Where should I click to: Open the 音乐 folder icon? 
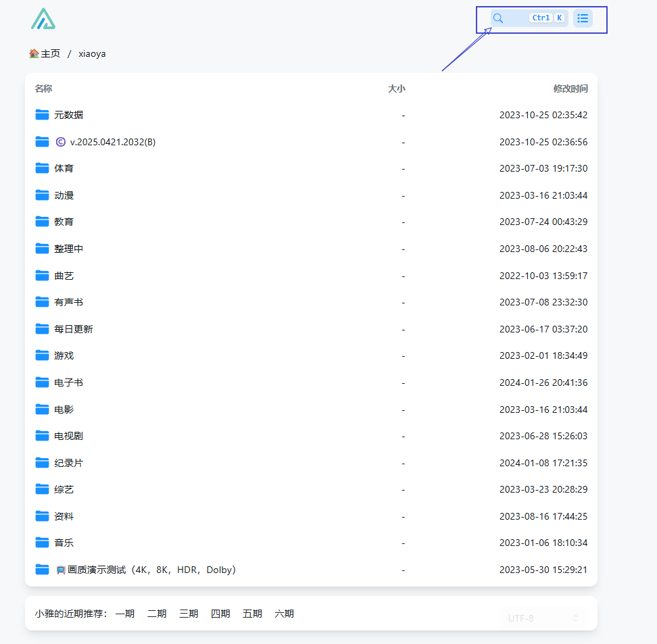click(x=42, y=543)
